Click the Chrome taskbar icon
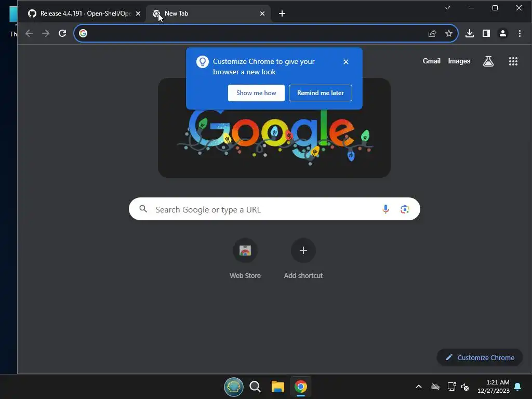 point(300,387)
